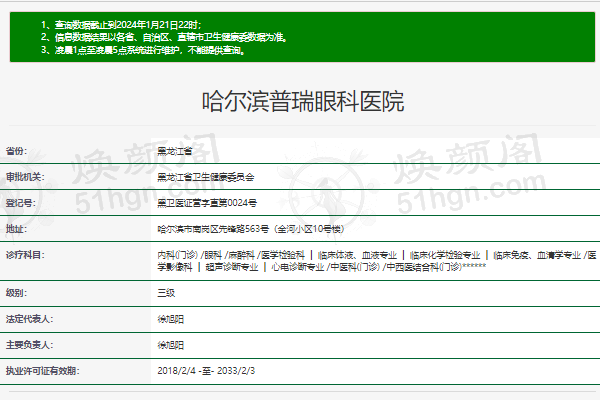Click the 黑龙江省卫生健康委员会 value
The height and width of the screenshot is (400, 600).
(x=206, y=177)
